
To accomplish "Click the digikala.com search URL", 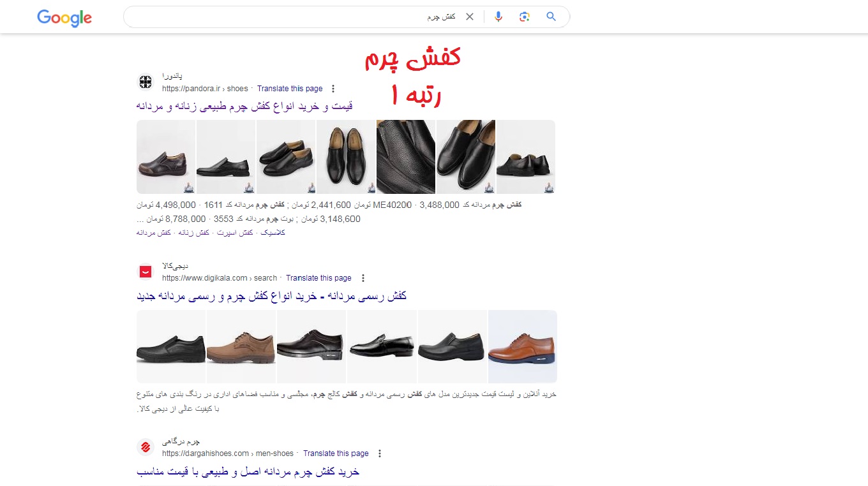I will (x=220, y=278).
